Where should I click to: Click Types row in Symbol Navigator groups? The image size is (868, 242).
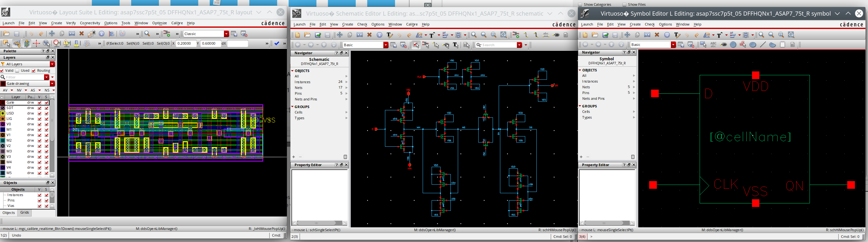pos(607,117)
